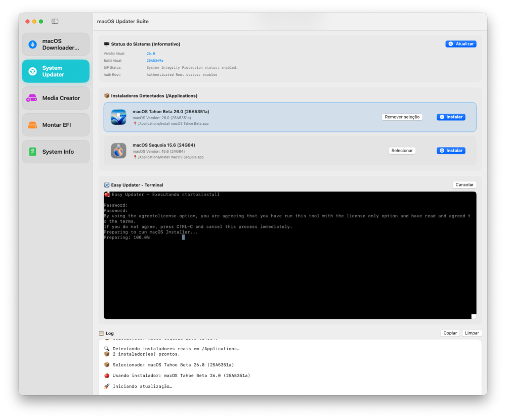Image resolution: width=506 pixels, height=420 pixels.
Task: Click the System Updater refresh icon
Action: [x=32, y=71]
